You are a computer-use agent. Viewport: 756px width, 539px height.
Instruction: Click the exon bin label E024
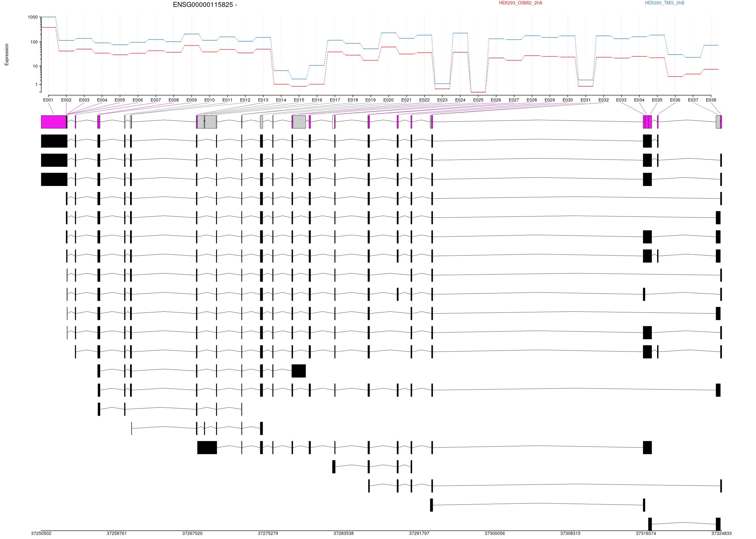coord(460,100)
